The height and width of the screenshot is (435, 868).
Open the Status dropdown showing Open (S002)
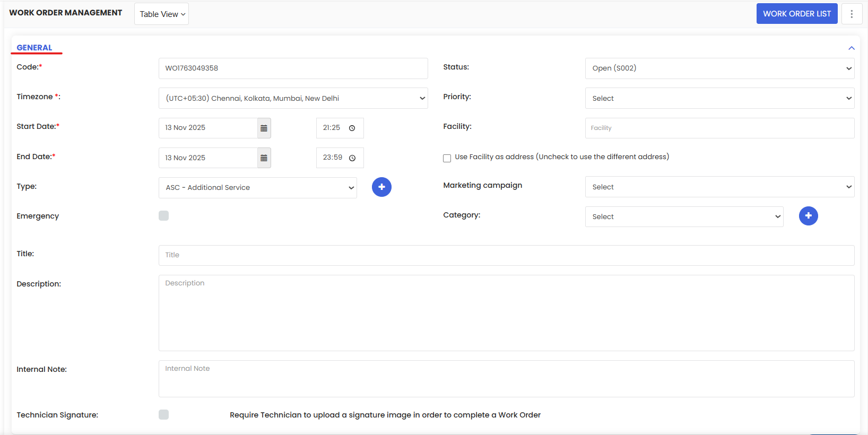719,68
